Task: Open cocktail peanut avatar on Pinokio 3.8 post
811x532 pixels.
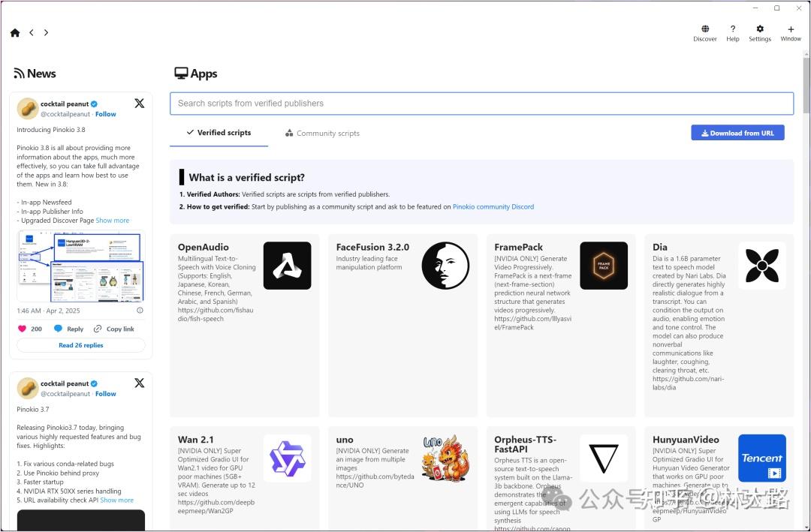Action: pos(28,109)
